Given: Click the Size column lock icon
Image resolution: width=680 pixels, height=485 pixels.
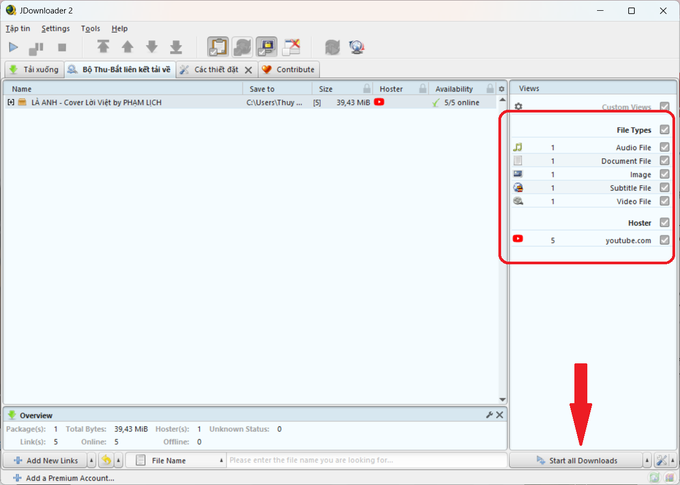Looking at the screenshot, I should [367, 88].
